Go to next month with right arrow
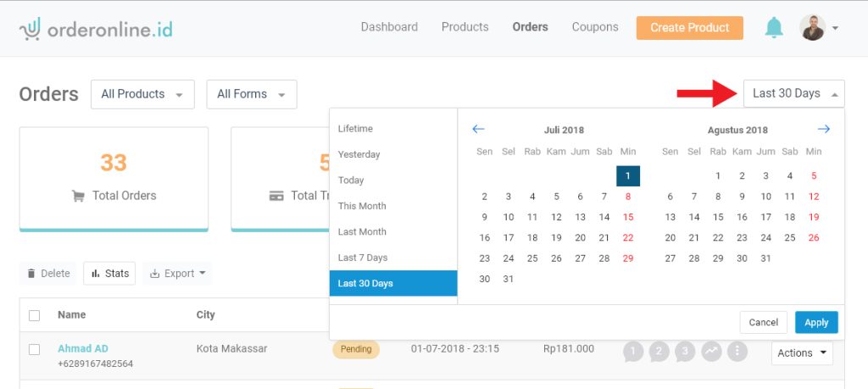Viewport: 868px width, 389px height. pos(823,130)
